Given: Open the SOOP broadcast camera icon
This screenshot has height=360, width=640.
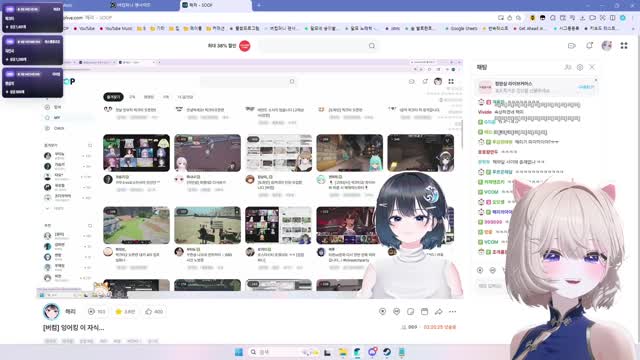Looking at the screenshot, I should 571,46.
